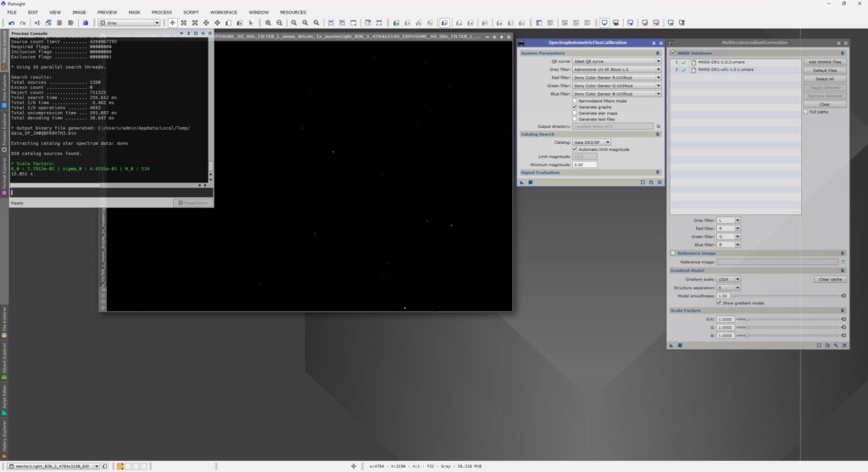
Task: Enable Generate text files checkbox
Action: click(575, 119)
